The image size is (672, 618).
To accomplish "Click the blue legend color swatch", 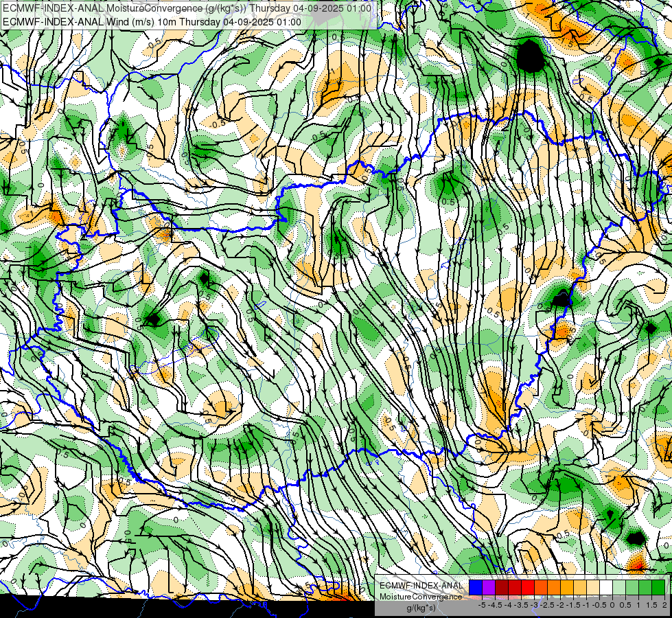I will [x=476, y=588].
